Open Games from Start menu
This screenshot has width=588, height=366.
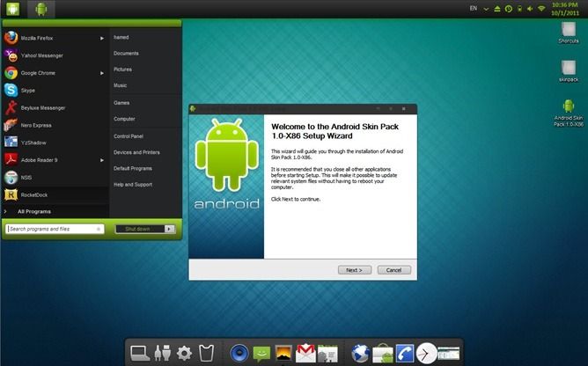121,103
